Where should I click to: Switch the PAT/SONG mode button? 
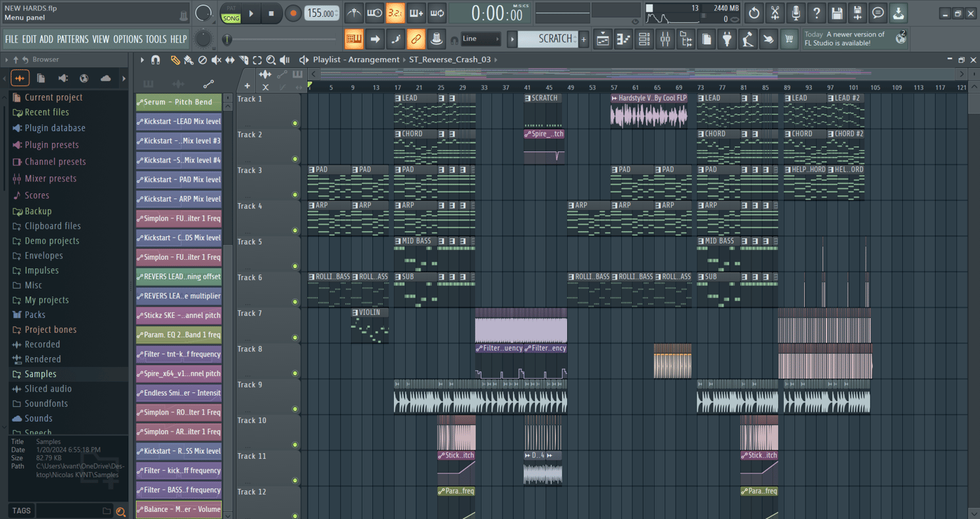[231, 13]
